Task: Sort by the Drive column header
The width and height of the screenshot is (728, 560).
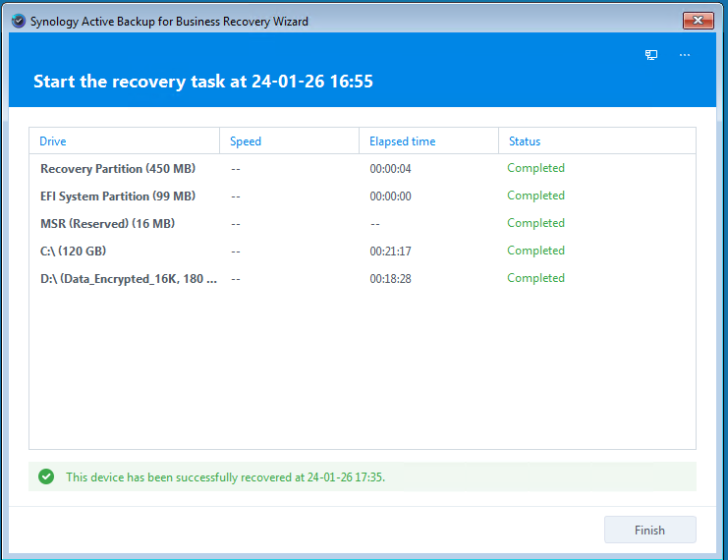Action: 124,141
